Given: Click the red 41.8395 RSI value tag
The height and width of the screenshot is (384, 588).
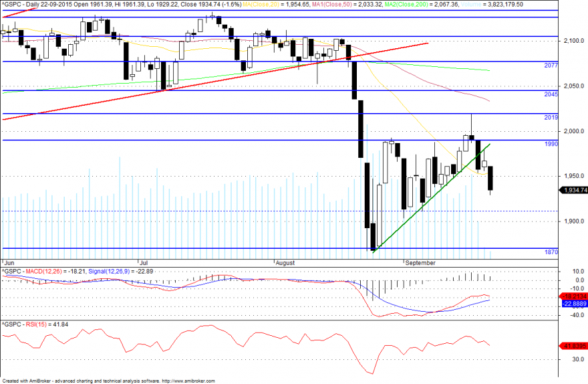Looking at the screenshot, I should coord(574,346).
